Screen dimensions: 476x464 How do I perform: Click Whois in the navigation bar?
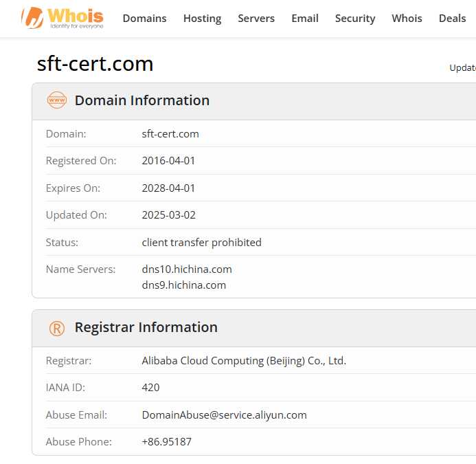click(x=407, y=19)
